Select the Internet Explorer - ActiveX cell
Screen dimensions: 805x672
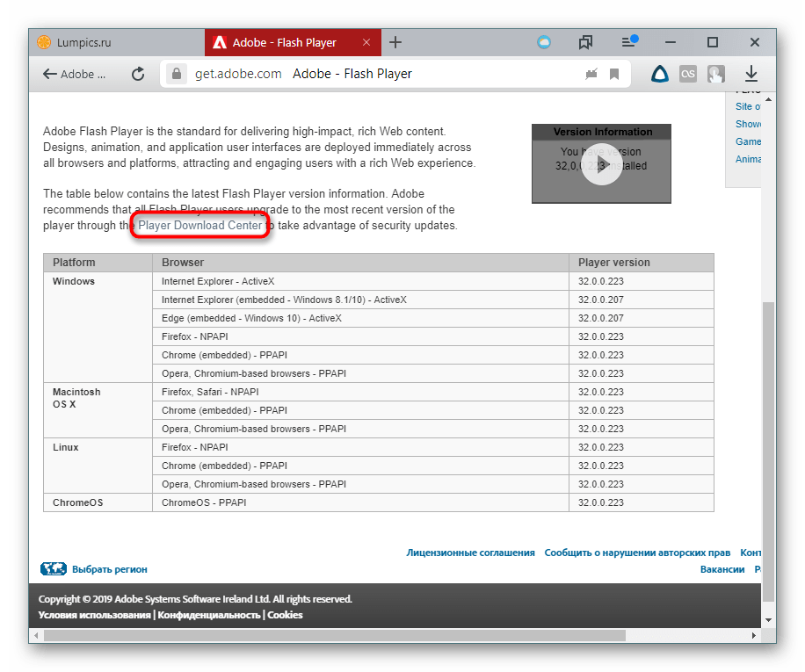click(360, 281)
